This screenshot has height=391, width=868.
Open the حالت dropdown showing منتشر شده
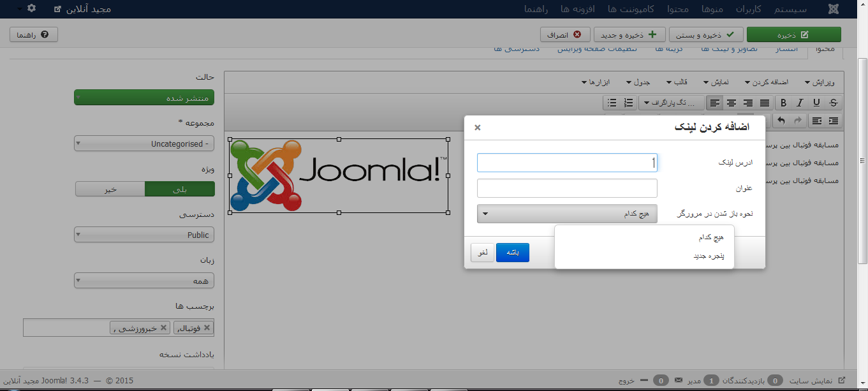(x=144, y=98)
